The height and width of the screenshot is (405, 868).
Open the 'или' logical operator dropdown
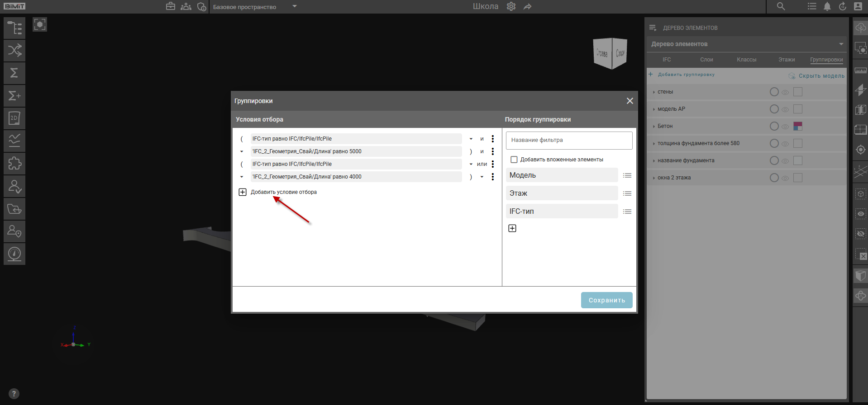pos(482,164)
